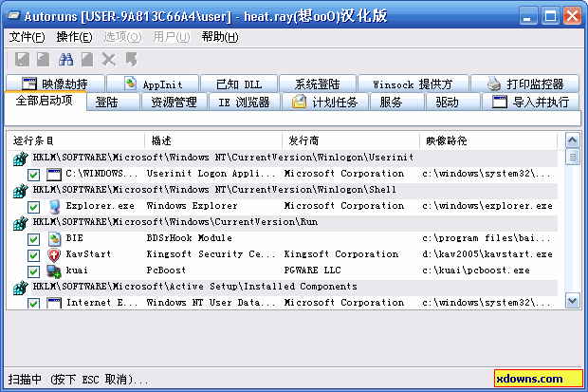Uncheck the Explorer.exe entry checkbox
588x392 pixels.
tap(33, 207)
